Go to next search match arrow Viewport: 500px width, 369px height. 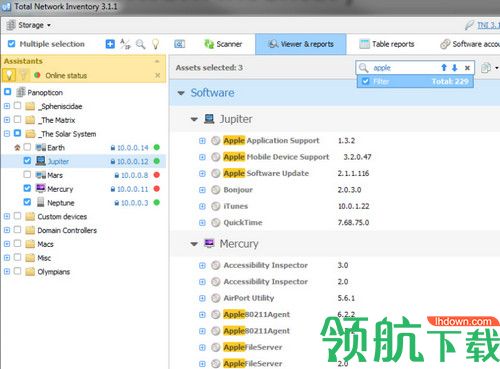pos(455,68)
